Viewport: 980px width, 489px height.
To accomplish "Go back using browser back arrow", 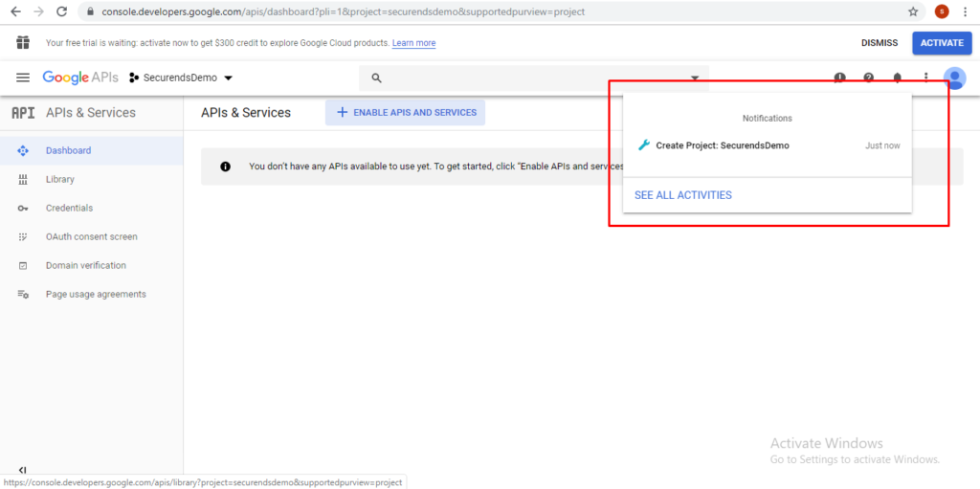I will click(x=15, y=11).
